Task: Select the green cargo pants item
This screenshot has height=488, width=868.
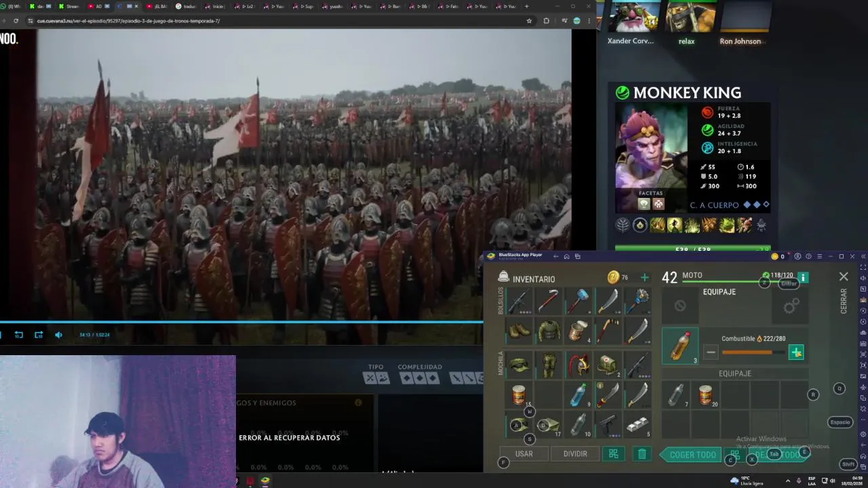Action: (x=549, y=365)
